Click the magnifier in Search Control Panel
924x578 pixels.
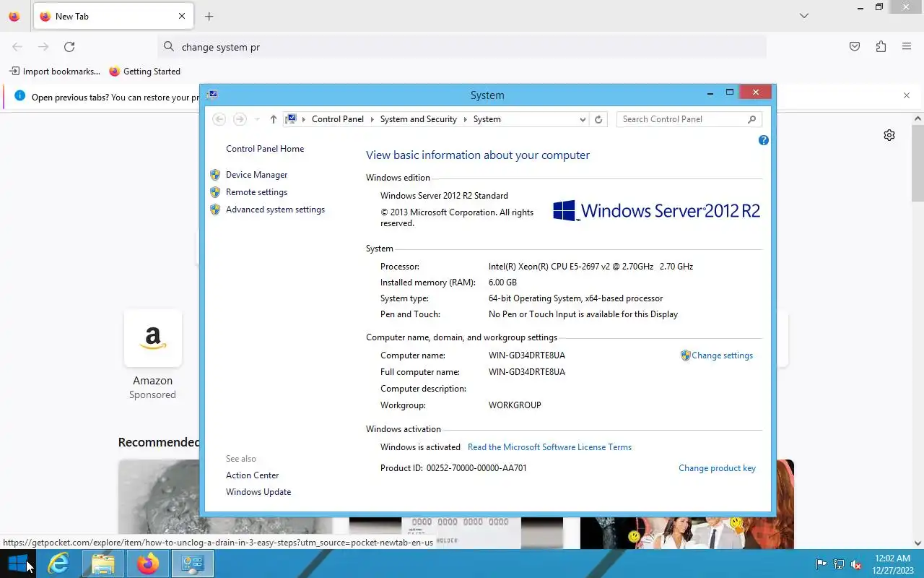tap(751, 119)
